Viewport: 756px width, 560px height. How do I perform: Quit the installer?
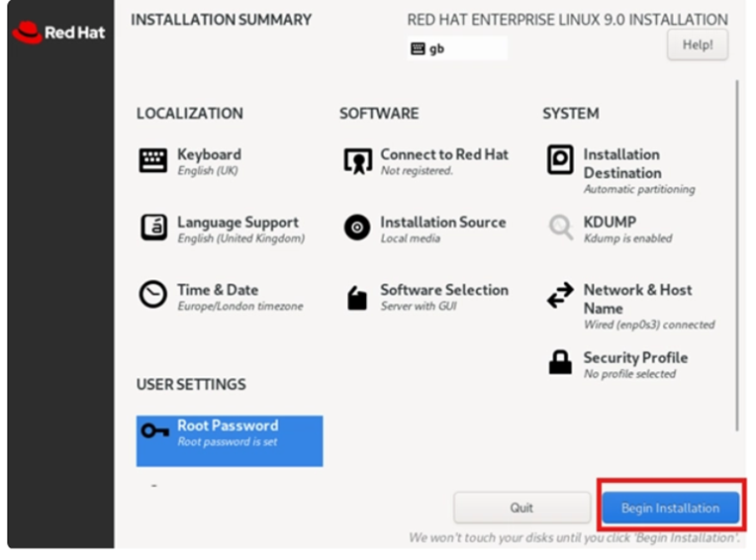[x=521, y=508]
